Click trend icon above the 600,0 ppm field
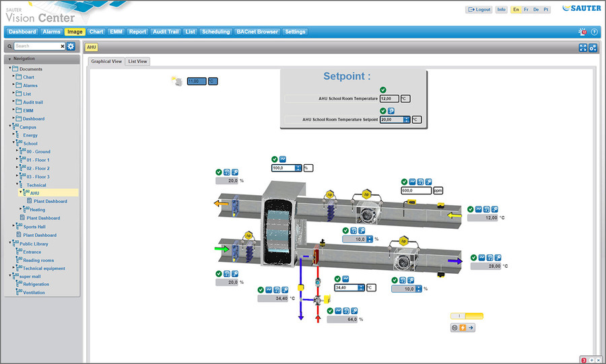 click(x=411, y=182)
